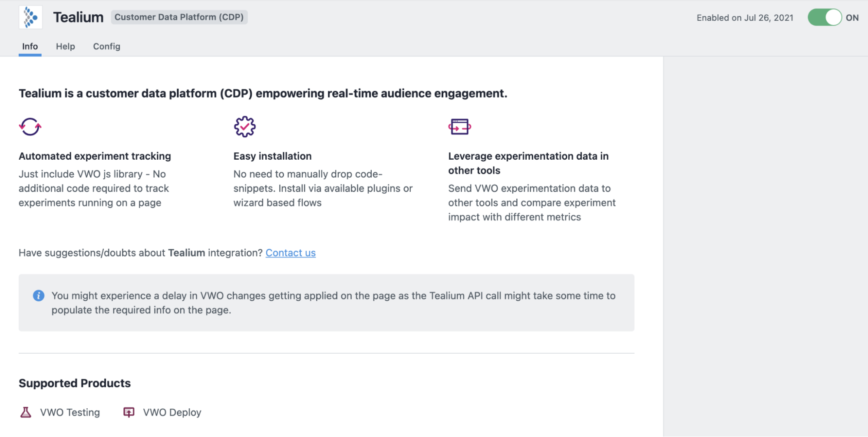
Task: Click 'No need to manually drop code-snippets' description
Action: 323,188
